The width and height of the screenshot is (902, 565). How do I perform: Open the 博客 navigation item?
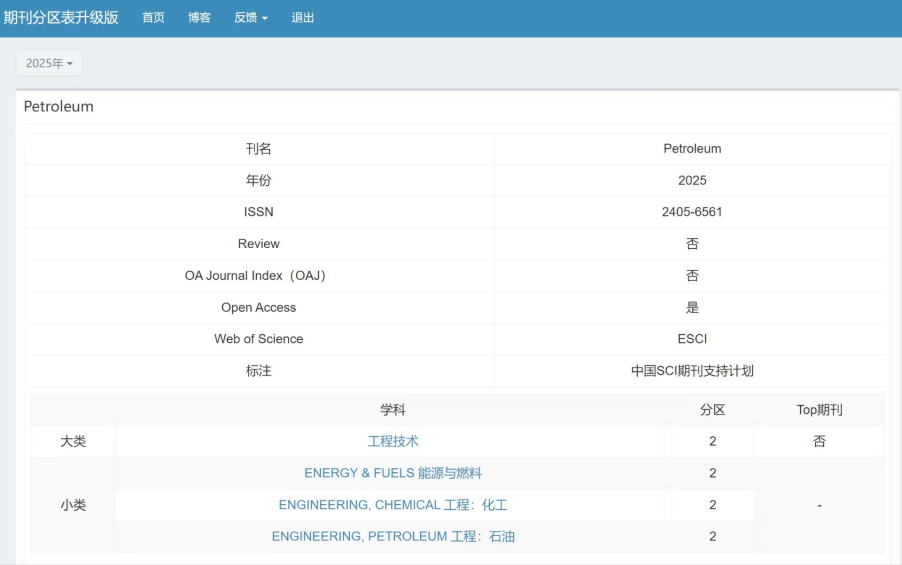[x=200, y=18]
